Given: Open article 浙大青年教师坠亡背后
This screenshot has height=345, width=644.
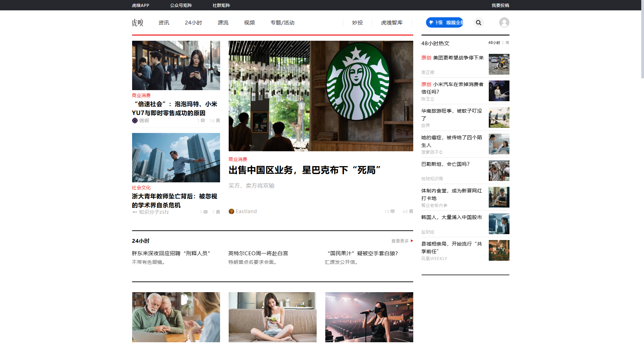Looking at the screenshot, I should (x=175, y=201).
